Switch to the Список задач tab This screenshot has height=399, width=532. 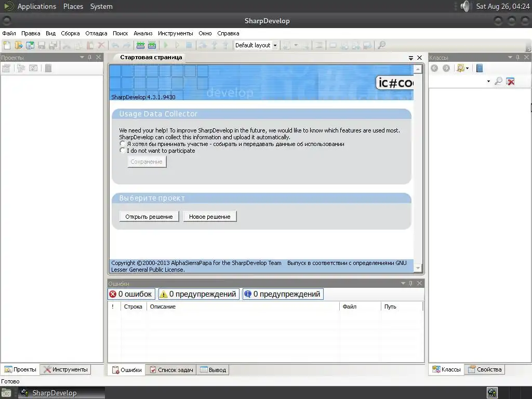coord(171,370)
